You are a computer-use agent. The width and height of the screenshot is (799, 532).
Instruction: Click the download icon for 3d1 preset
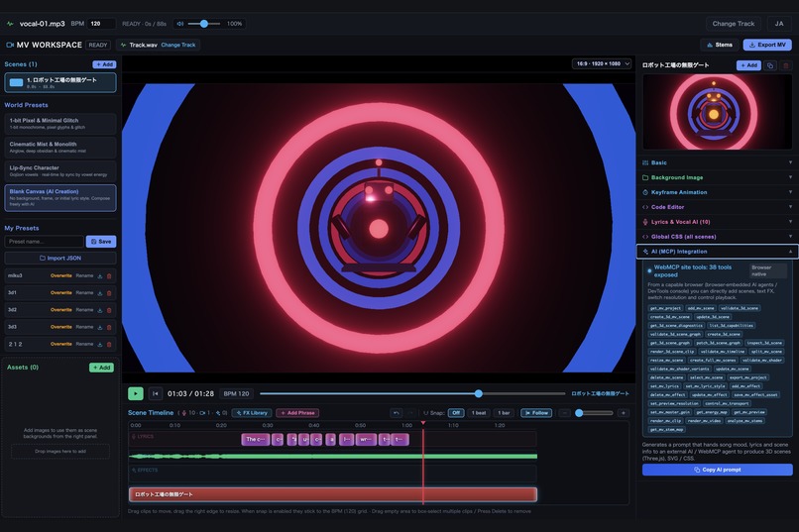pos(100,292)
